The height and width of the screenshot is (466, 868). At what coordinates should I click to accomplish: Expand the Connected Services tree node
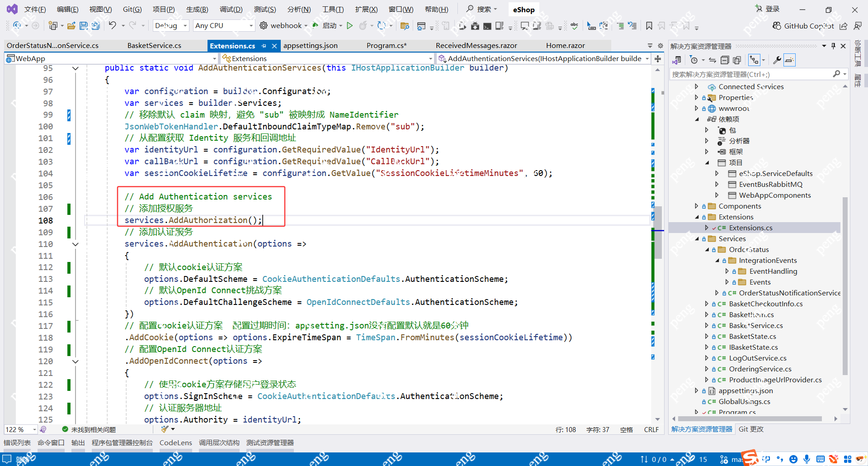(696, 86)
